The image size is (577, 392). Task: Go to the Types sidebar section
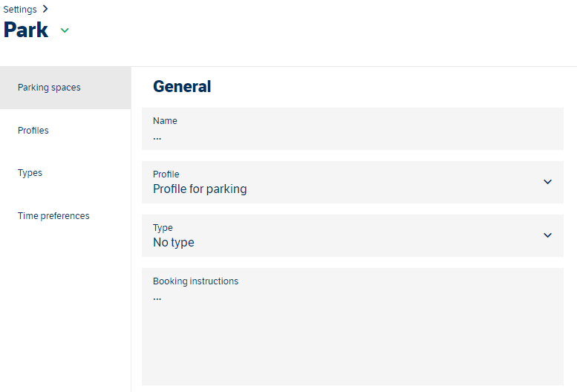(30, 173)
